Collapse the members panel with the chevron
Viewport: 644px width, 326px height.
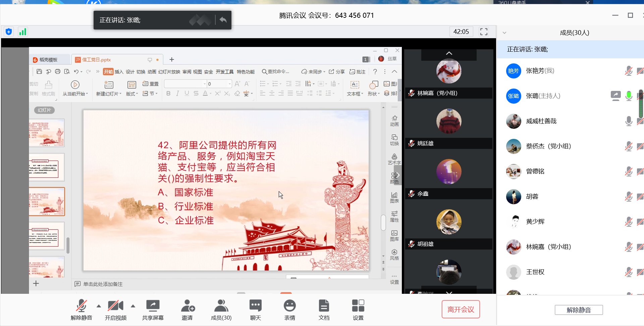[x=504, y=33]
